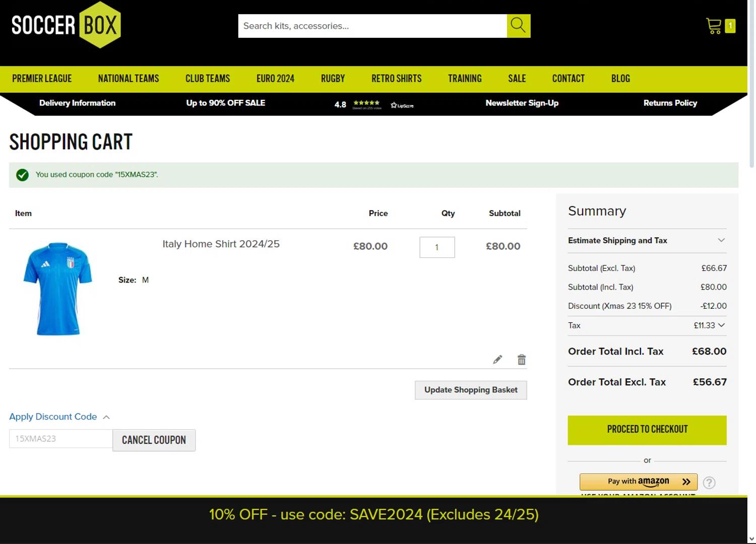
Task: Open Training menu
Action: coord(465,79)
